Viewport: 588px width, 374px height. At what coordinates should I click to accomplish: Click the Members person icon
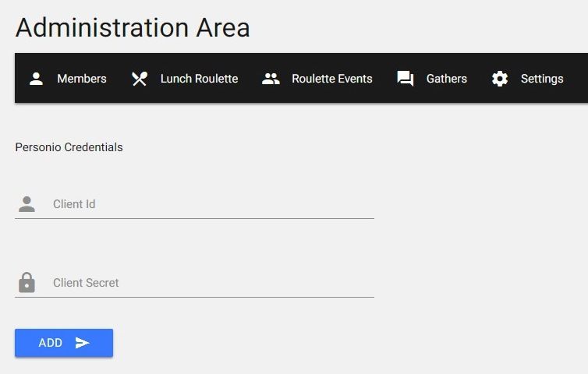pyautogui.click(x=36, y=79)
